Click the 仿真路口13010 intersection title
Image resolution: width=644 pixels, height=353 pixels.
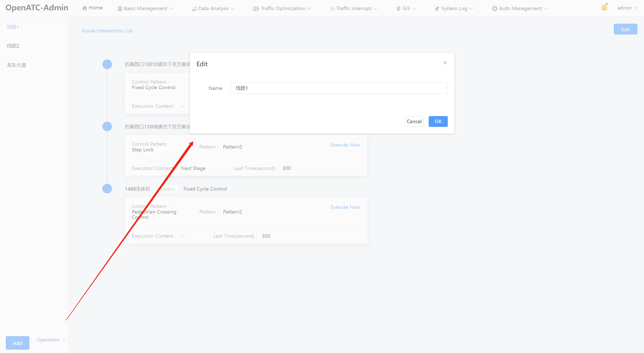157,64
